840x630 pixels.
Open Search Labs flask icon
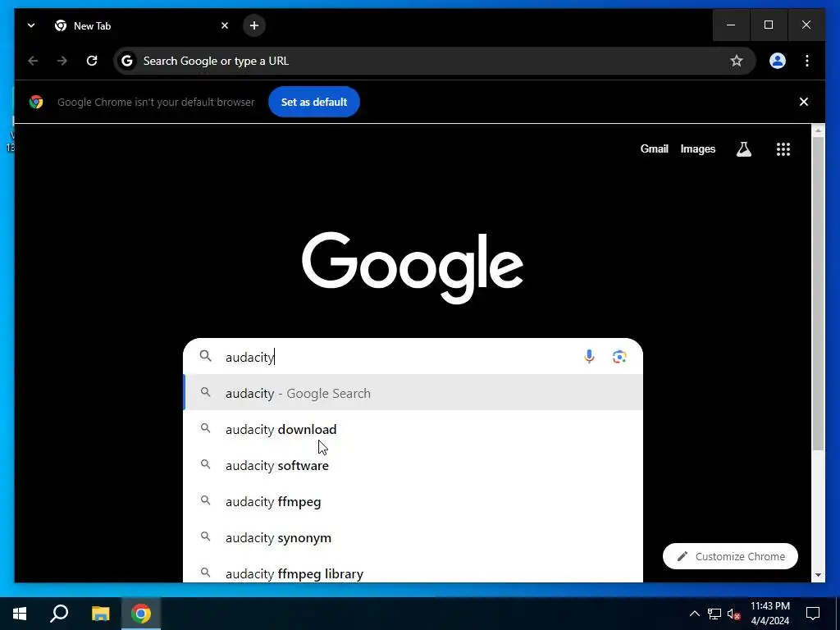pos(743,149)
